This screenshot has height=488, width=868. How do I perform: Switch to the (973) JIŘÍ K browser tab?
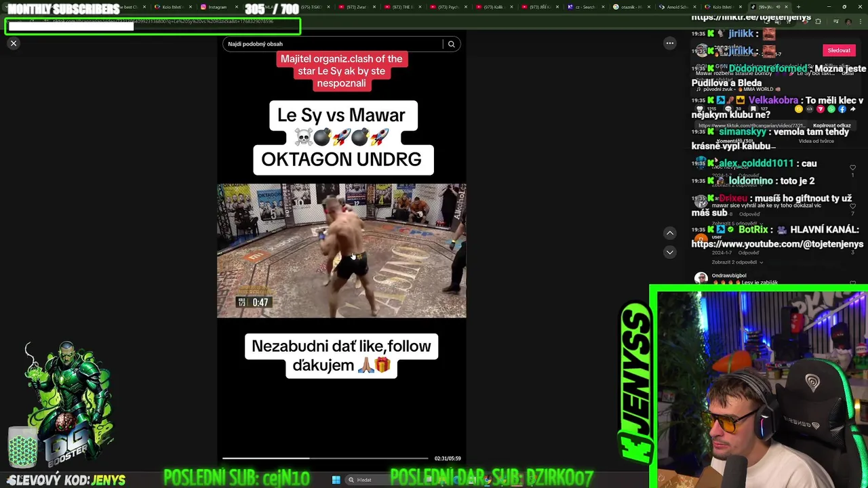[x=541, y=7]
